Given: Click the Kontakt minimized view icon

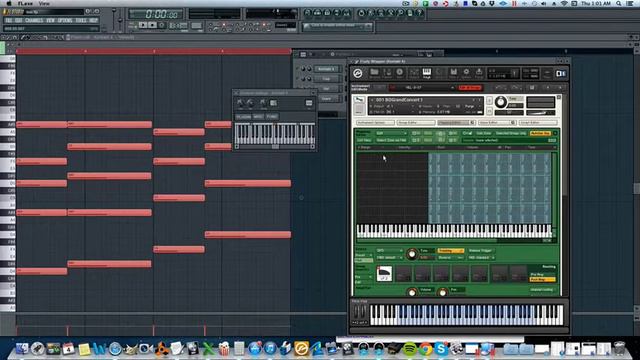Looking at the screenshot, I should tap(547, 74).
